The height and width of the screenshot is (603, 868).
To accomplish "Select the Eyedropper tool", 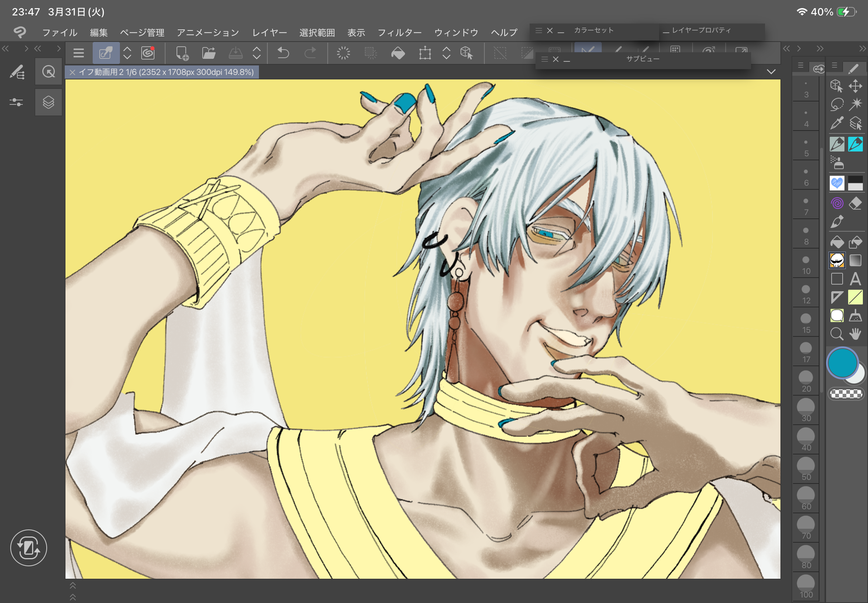I will coord(837,123).
